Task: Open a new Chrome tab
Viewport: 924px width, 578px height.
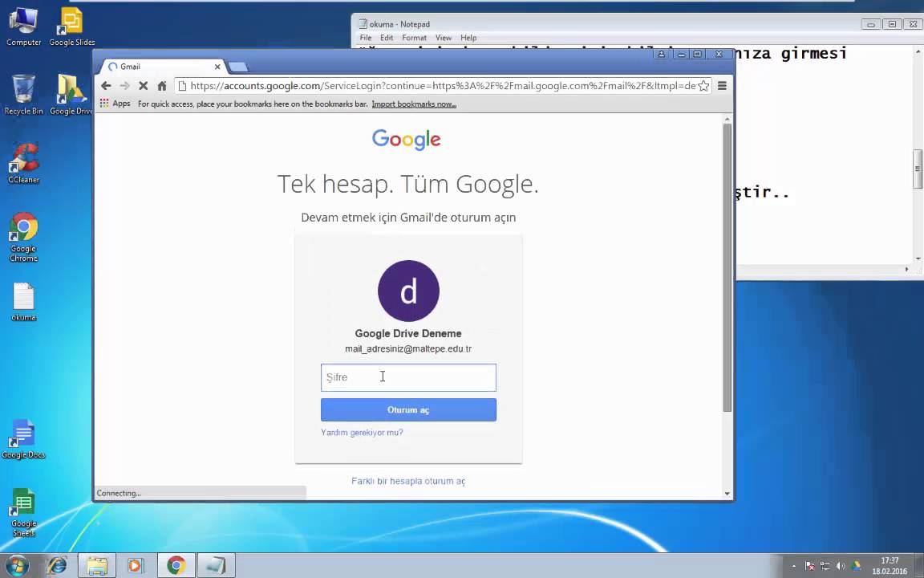Action: (238, 67)
